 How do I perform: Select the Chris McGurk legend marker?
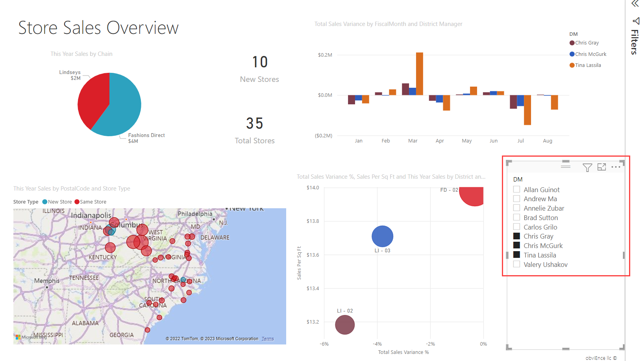coord(572,54)
